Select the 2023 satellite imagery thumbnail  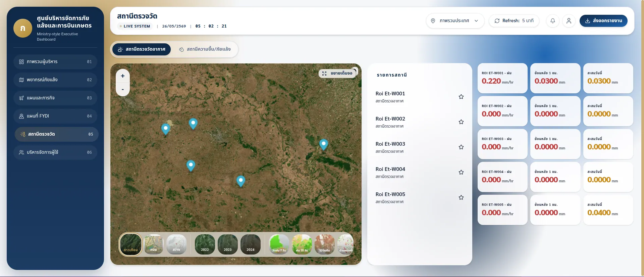[228, 244]
